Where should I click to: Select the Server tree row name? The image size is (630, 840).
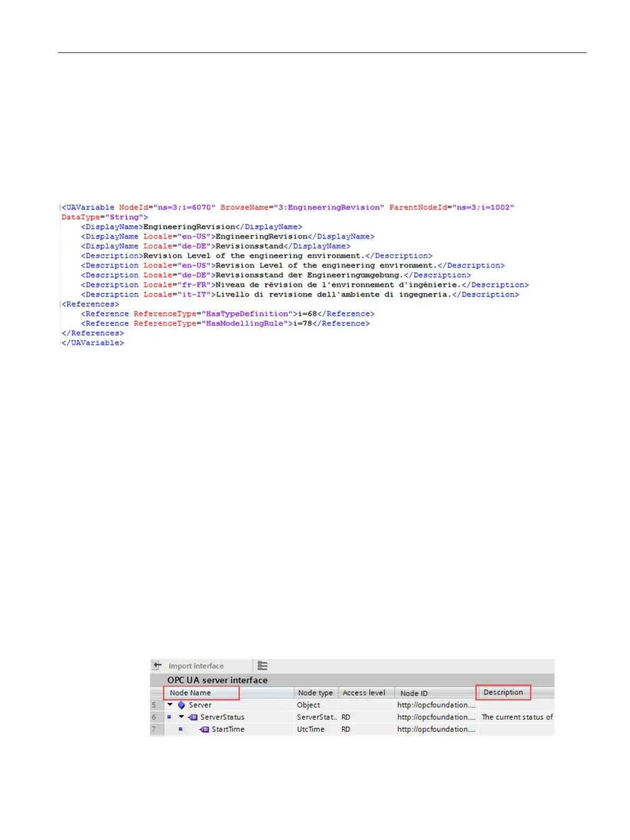[200, 705]
